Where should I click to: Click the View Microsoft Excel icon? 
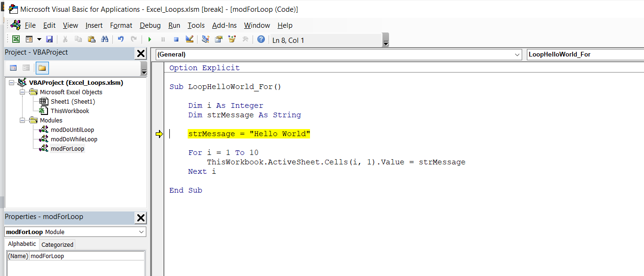click(16, 40)
